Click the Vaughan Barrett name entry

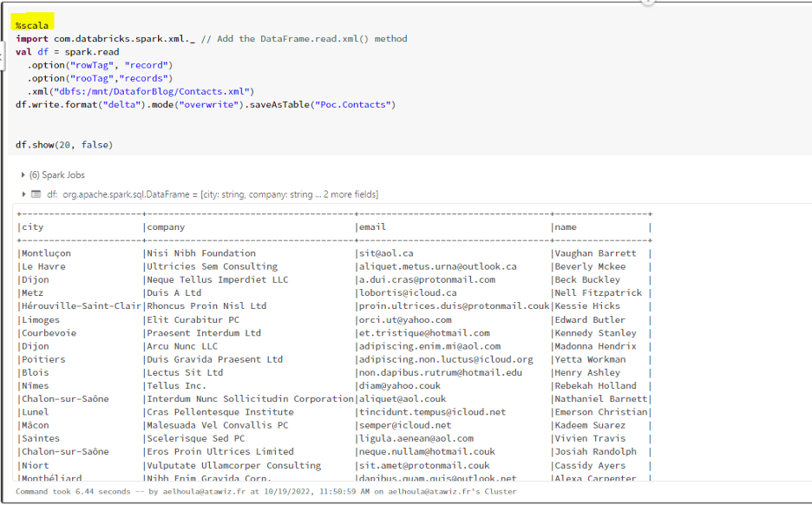(x=595, y=253)
